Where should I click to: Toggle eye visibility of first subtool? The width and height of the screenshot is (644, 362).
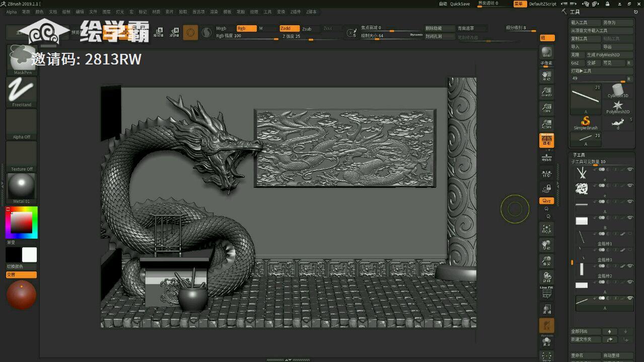[x=630, y=170]
